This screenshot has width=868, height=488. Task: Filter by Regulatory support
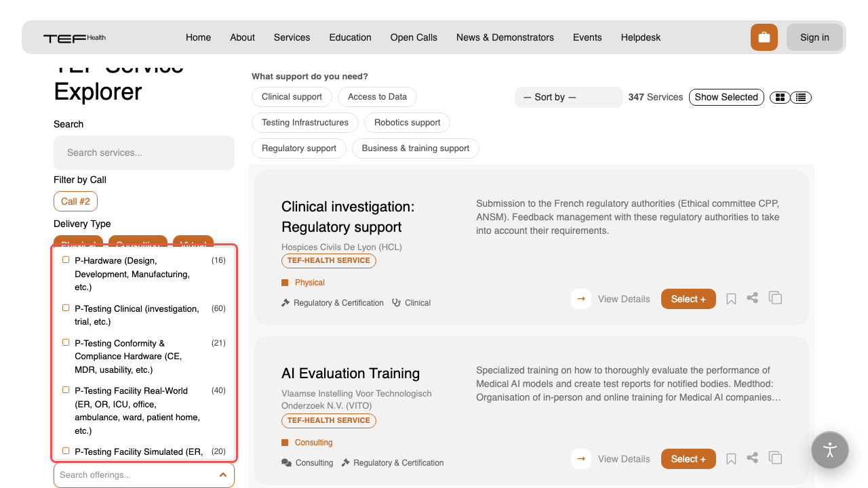point(299,148)
